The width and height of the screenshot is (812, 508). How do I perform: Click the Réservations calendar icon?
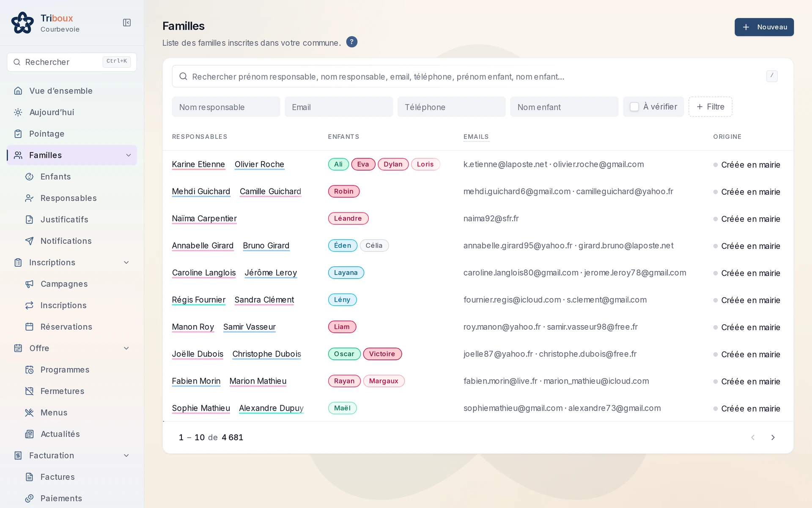coord(29,327)
